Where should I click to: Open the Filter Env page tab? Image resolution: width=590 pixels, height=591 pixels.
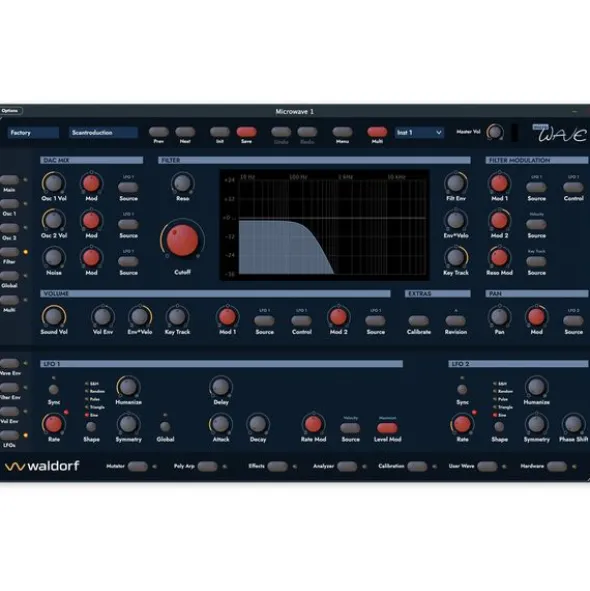point(9,387)
